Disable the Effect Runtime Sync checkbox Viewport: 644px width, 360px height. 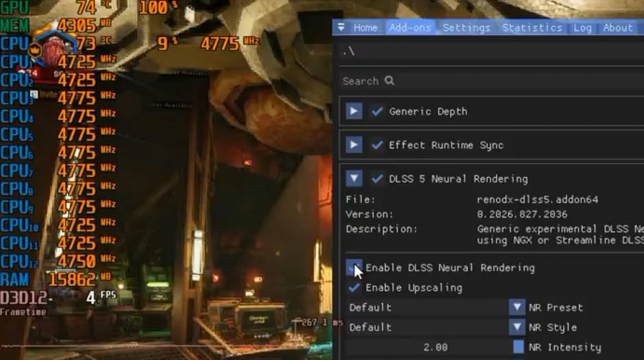[x=377, y=145]
